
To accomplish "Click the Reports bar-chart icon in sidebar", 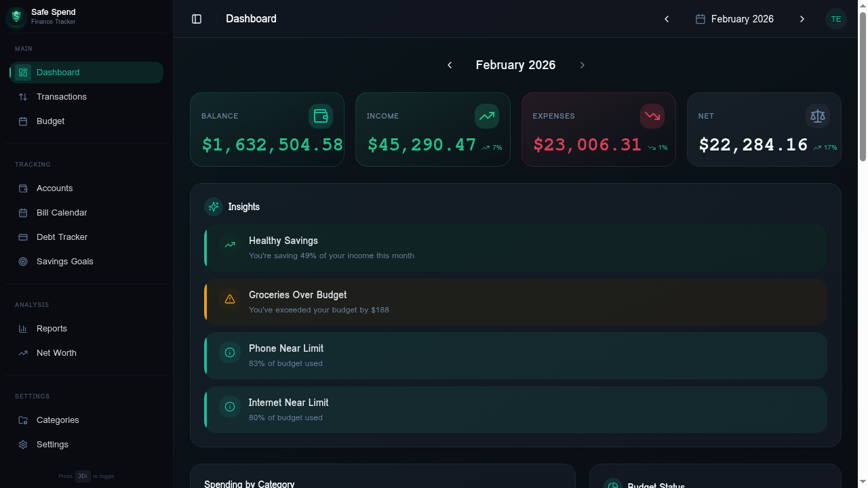I will [x=23, y=328].
